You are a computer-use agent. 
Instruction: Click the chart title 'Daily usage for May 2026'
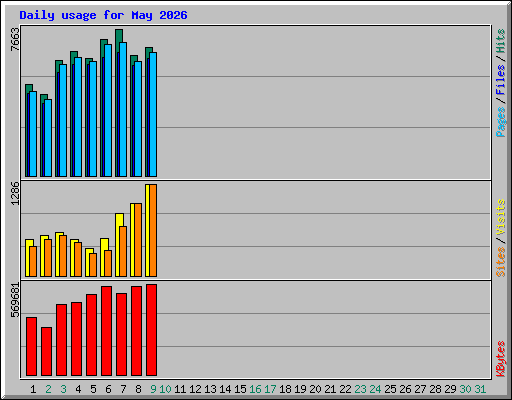[103, 15]
